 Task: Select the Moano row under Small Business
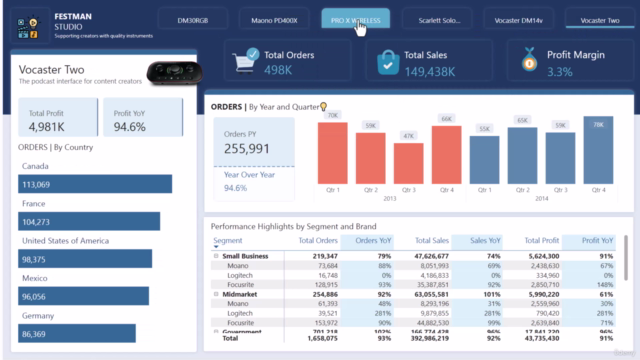click(x=413, y=266)
